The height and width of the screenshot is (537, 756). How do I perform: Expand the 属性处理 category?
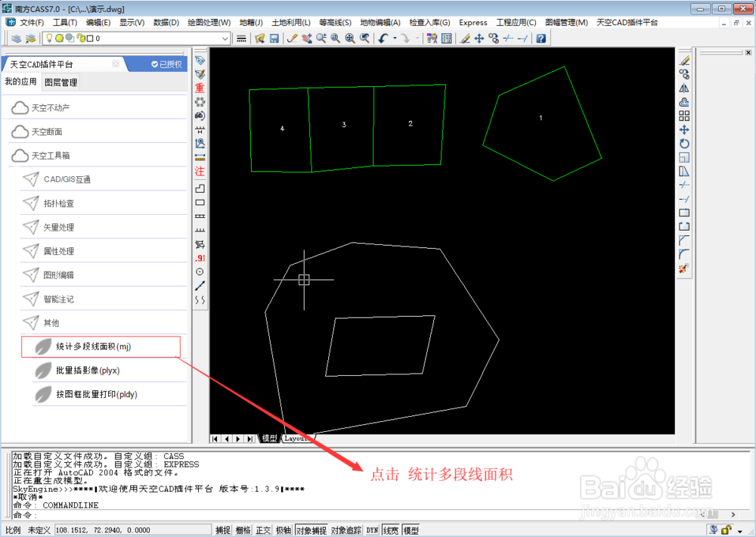pyautogui.click(x=103, y=251)
